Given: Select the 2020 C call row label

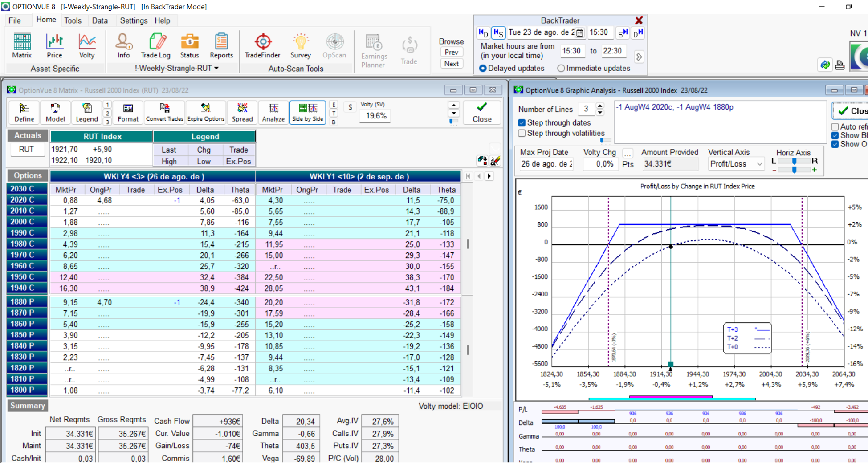Looking at the screenshot, I should [27, 200].
